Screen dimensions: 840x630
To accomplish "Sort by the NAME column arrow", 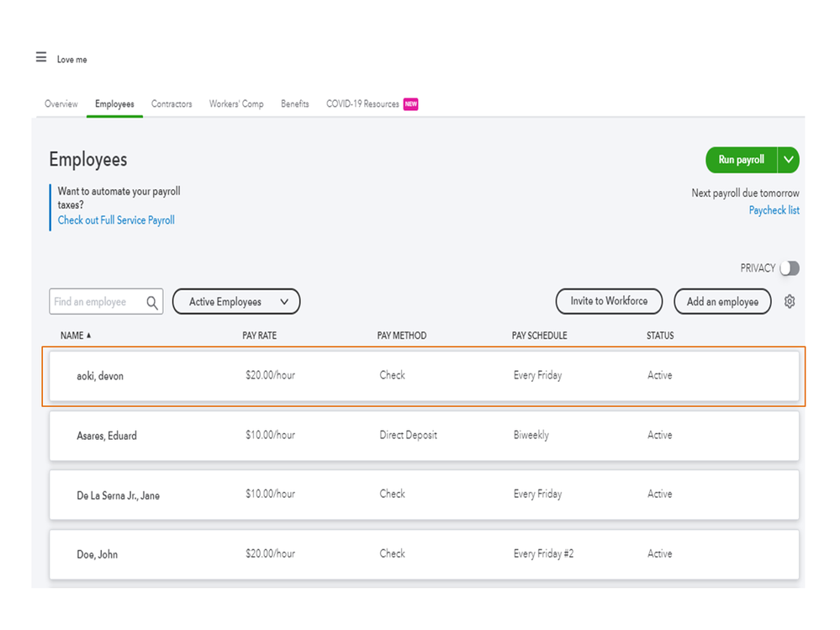I will (88, 336).
